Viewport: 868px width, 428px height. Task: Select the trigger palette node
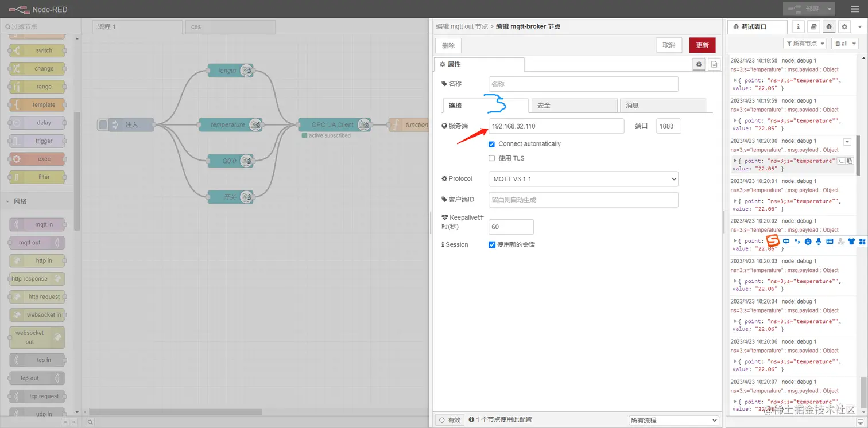tap(37, 141)
